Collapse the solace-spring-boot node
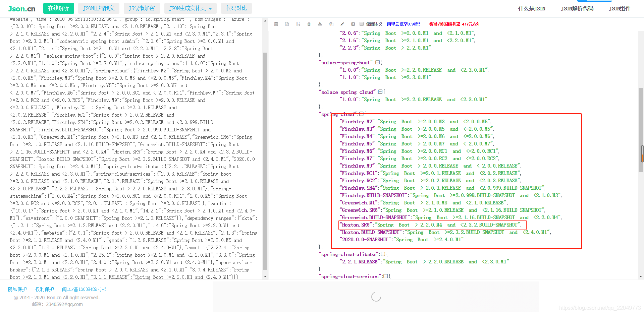This screenshot has width=644, height=314. tap(377, 63)
